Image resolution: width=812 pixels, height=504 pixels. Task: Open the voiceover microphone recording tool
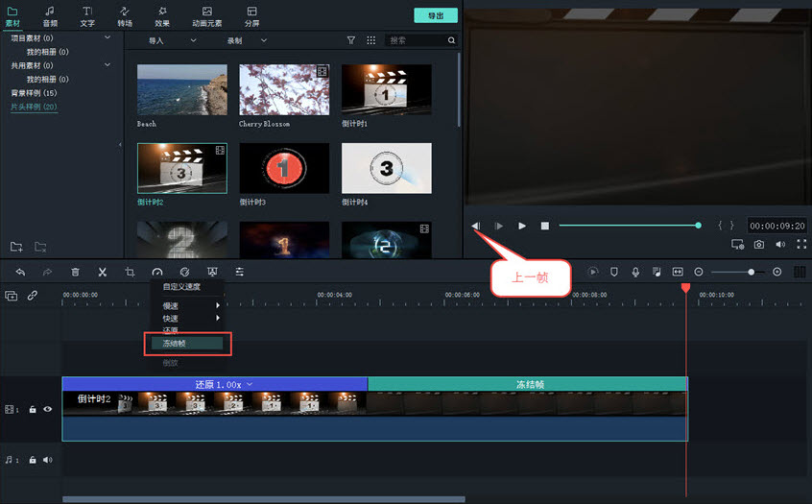(635, 273)
